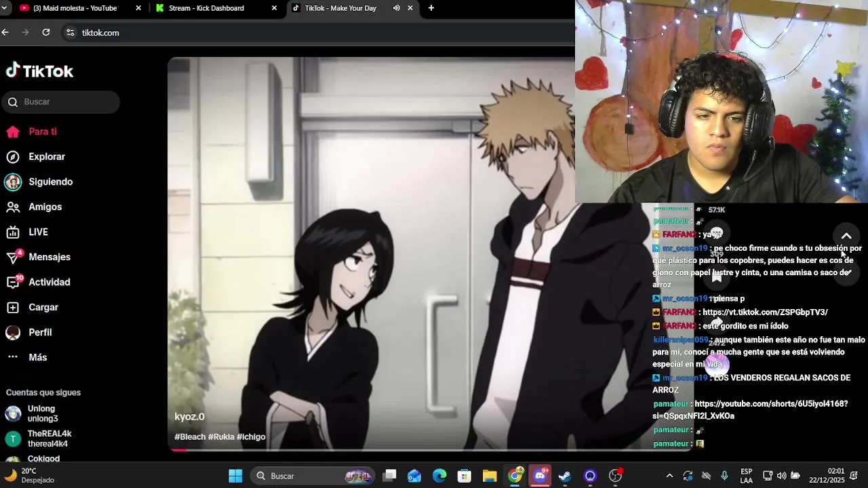Open the #Bleach hashtag

tap(190, 437)
